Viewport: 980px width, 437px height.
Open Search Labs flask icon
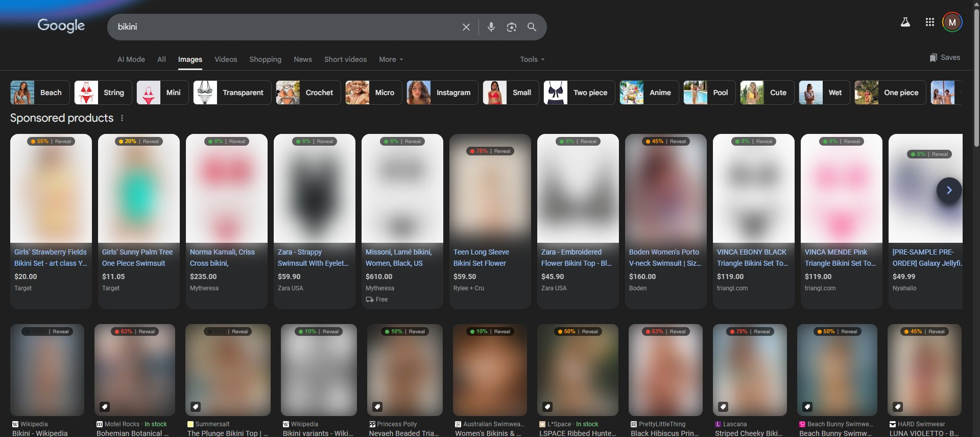905,22
